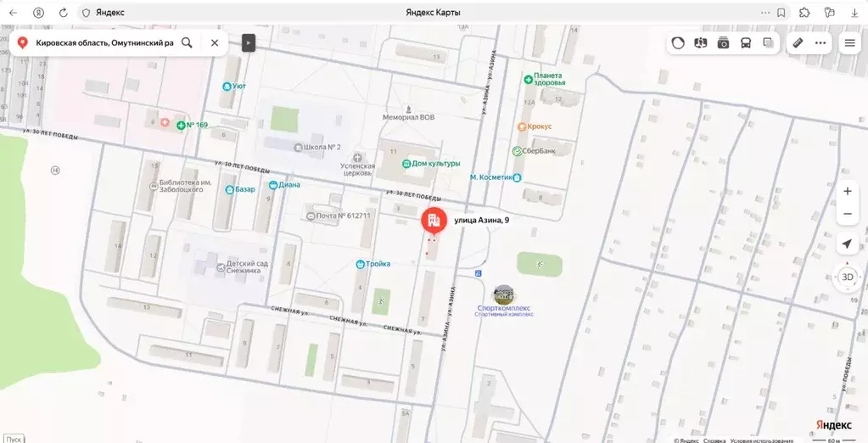The height and width of the screenshot is (443, 868).
Task: Zoom in on the map
Action: pos(847,192)
